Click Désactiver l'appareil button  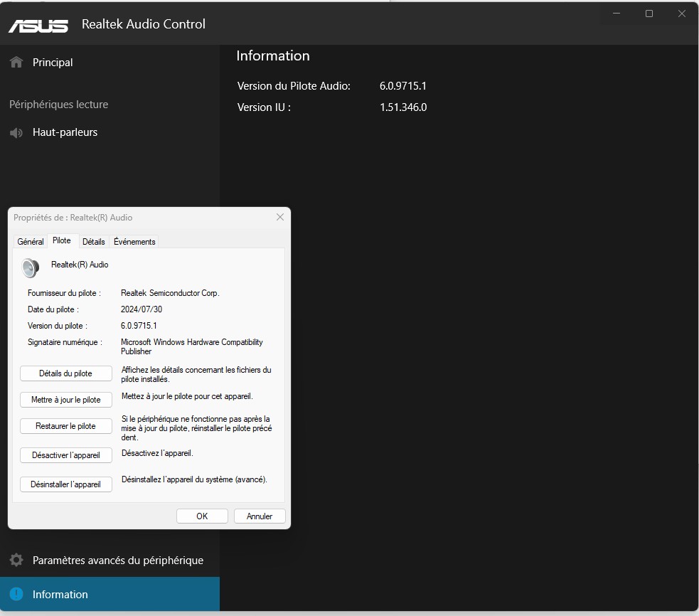coord(66,455)
